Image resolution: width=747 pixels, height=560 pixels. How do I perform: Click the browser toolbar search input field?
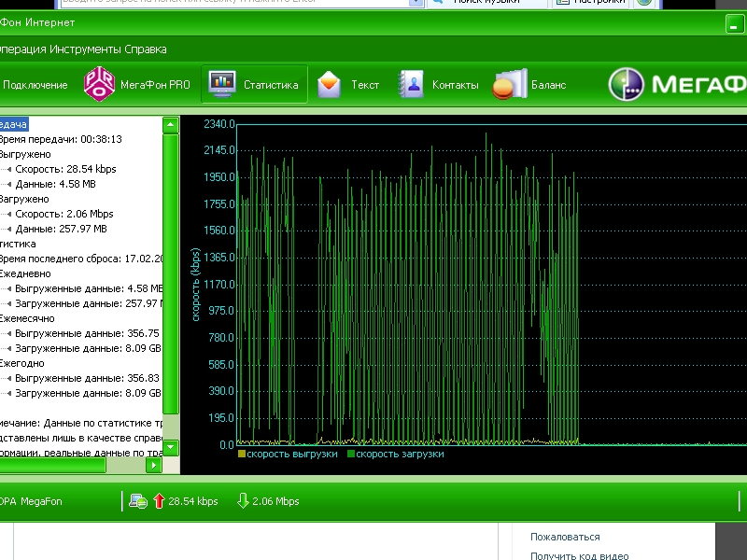click(234, 3)
